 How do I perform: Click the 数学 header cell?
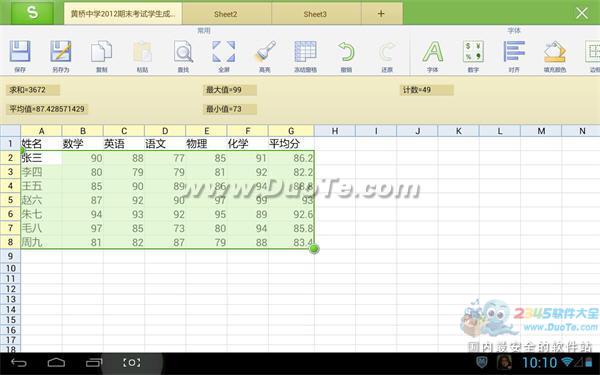[x=83, y=144]
